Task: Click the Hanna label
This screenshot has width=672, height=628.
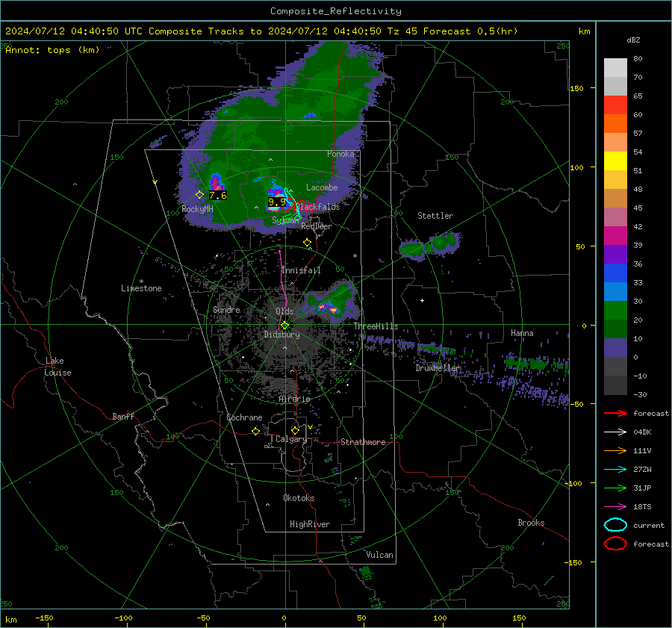Action: tap(522, 333)
